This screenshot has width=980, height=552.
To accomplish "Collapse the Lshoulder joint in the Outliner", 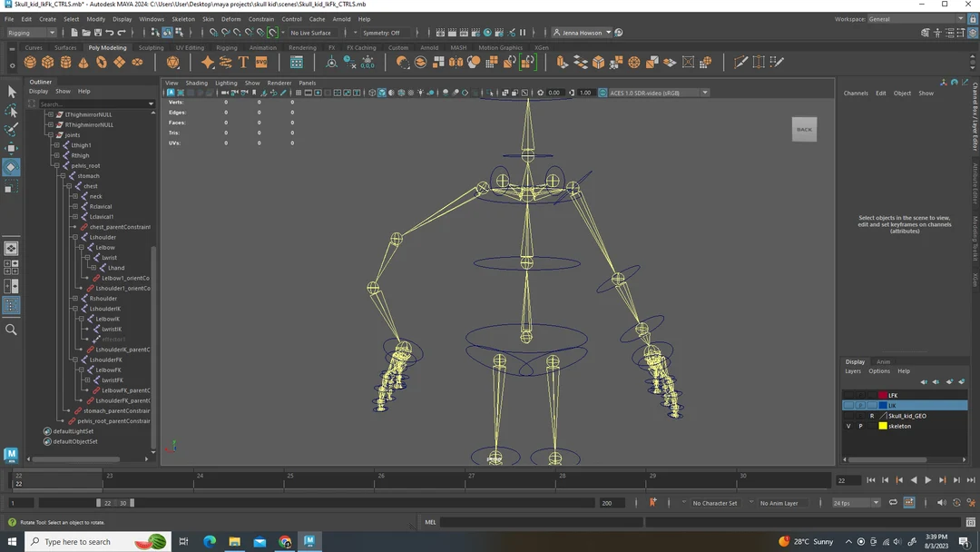I will (x=75, y=237).
